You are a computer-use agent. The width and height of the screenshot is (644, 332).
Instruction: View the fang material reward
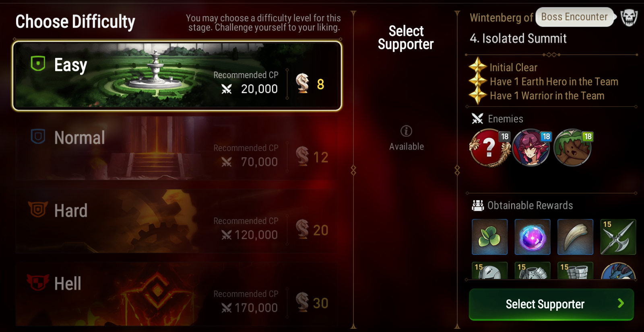click(x=575, y=237)
